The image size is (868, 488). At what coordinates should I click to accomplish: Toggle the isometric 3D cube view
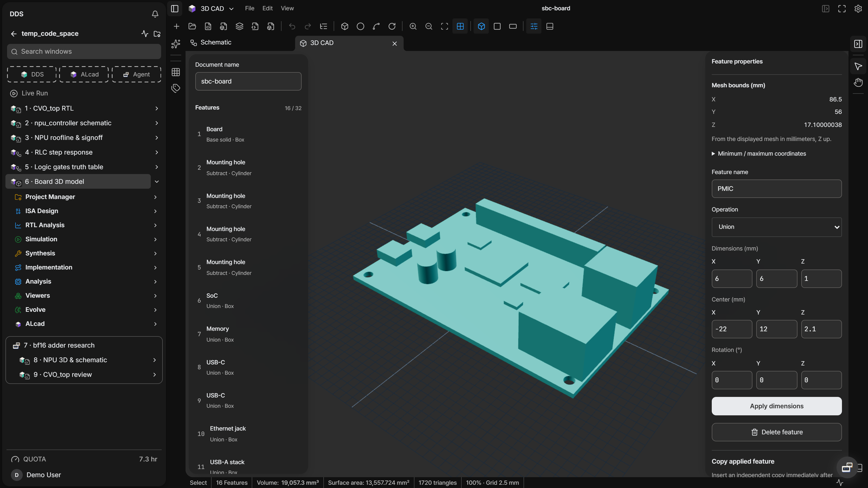pos(481,26)
